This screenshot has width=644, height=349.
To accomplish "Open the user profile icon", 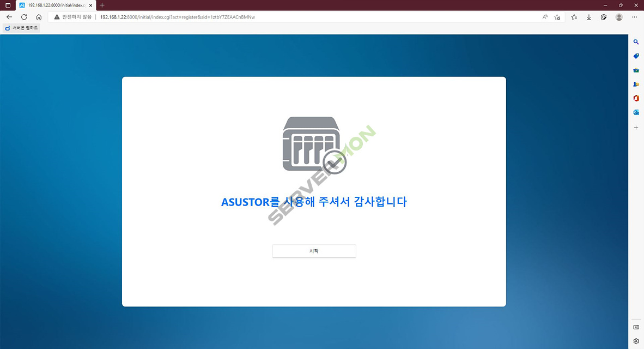I will (619, 17).
